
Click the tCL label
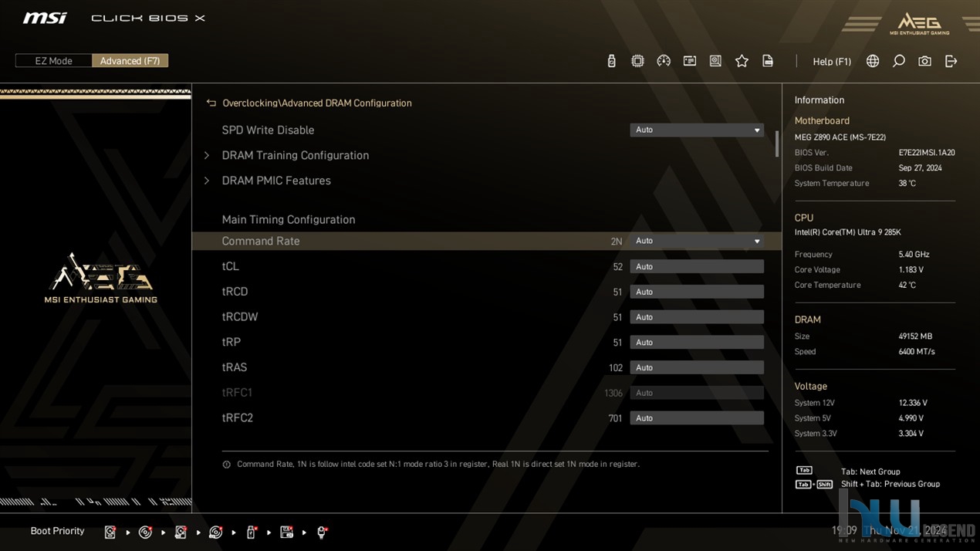[x=231, y=266]
